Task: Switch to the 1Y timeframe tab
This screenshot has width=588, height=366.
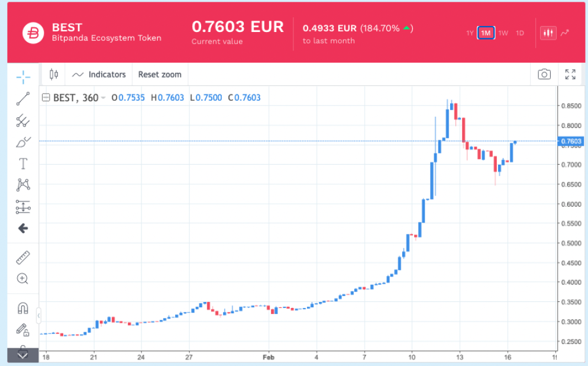Action: click(470, 33)
